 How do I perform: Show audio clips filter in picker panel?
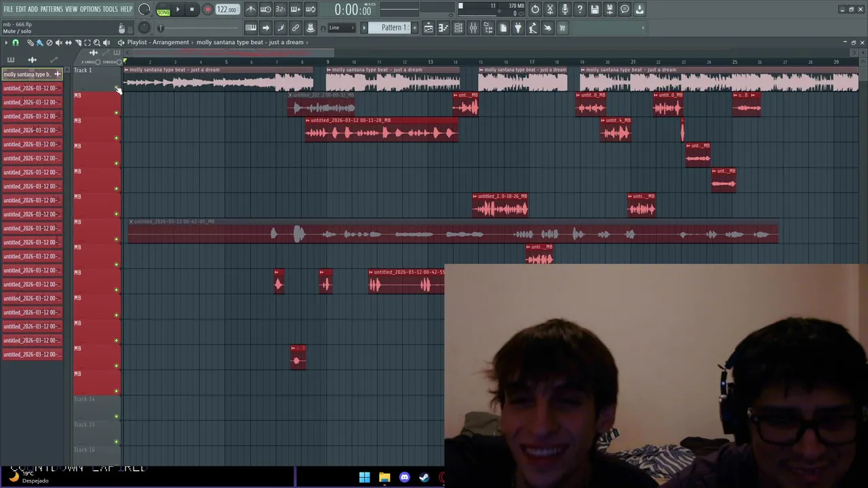32,60
